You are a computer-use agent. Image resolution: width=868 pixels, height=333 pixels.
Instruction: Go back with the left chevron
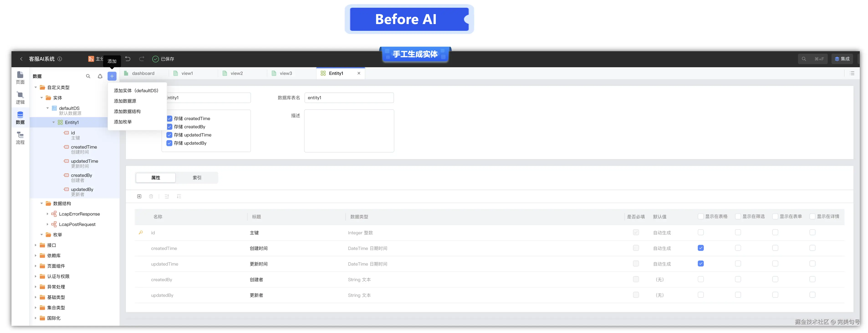click(x=21, y=59)
